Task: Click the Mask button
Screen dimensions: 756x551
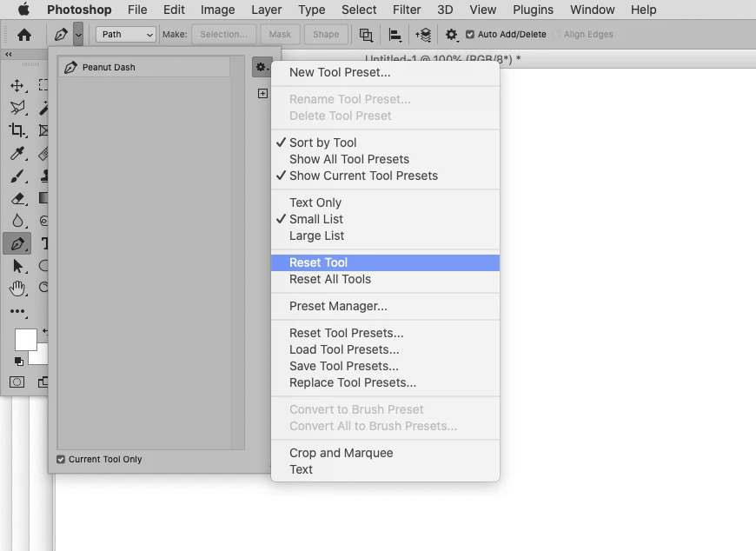Action: pyautogui.click(x=280, y=34)
